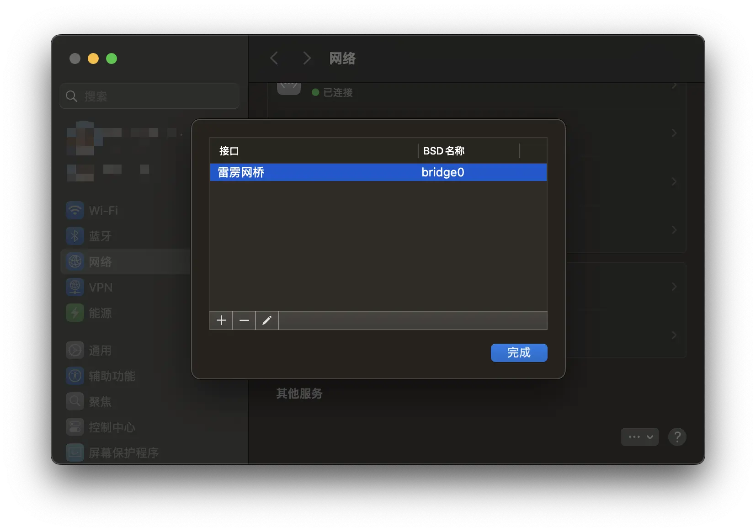Click the plus button to add interface
Viewport: 756px width, 532px height.
pyautogui.click(x=221, y=320)
